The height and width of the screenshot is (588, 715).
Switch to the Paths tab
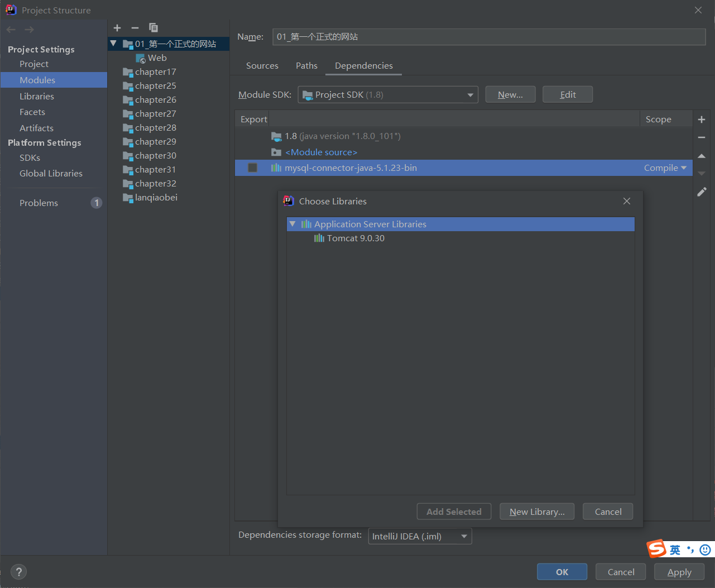click(306, 66)
